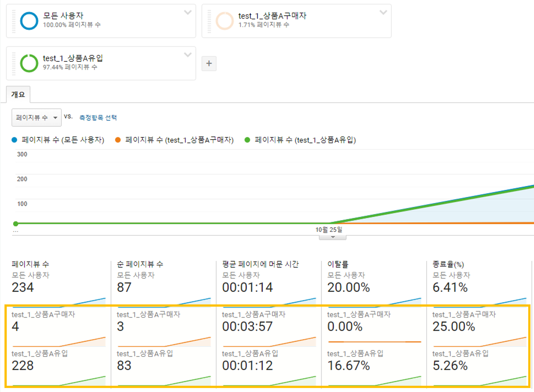Click the blue 모든 사용자 legend dot
Viewport: 534px width, 392px height.
tap(14, 140)
